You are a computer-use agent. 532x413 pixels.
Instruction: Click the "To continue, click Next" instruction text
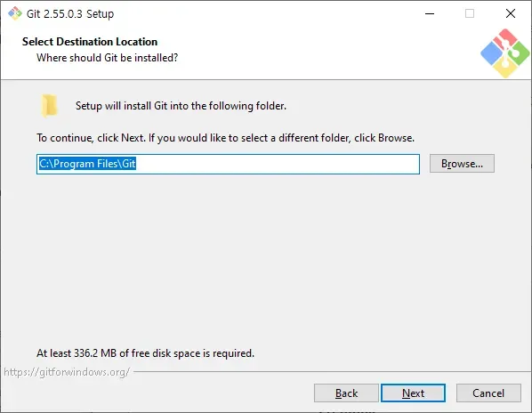(x=226, y=138)
